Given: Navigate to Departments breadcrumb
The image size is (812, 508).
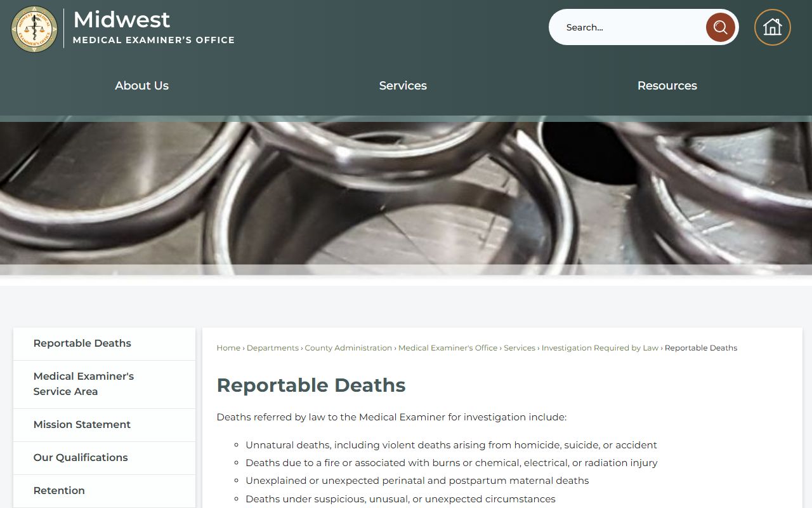Looking at the screenshot, I should pos(272,348).
